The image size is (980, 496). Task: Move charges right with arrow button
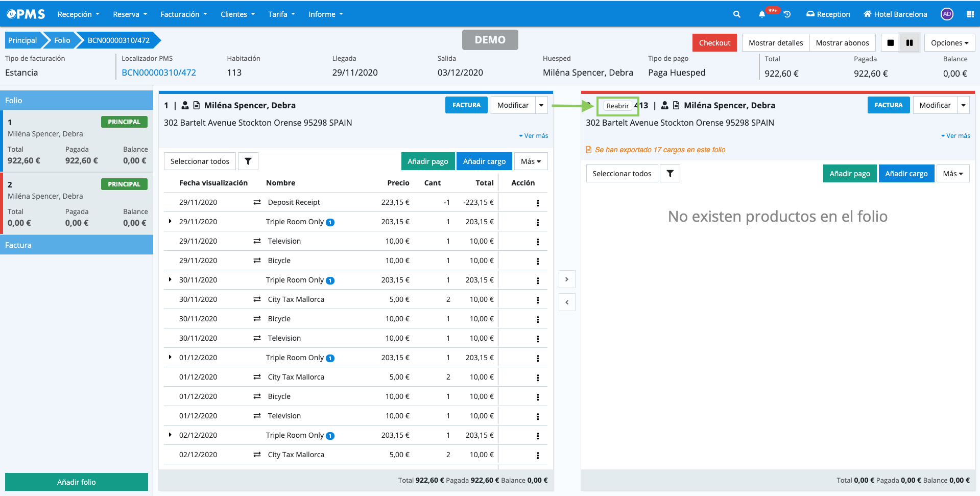click(x=567, y=279)
